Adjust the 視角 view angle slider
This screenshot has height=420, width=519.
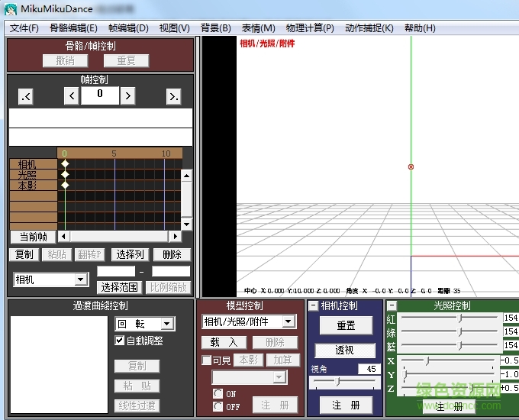pos(338,381)
